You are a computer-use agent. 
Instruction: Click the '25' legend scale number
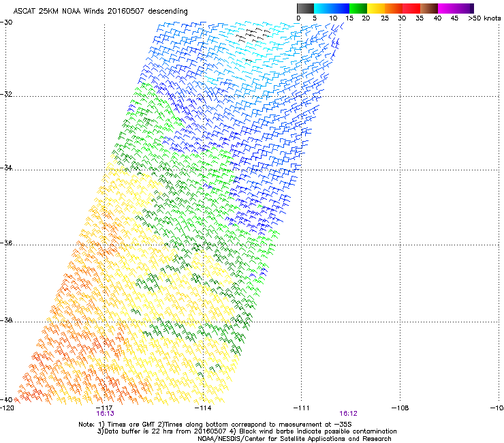385,18
